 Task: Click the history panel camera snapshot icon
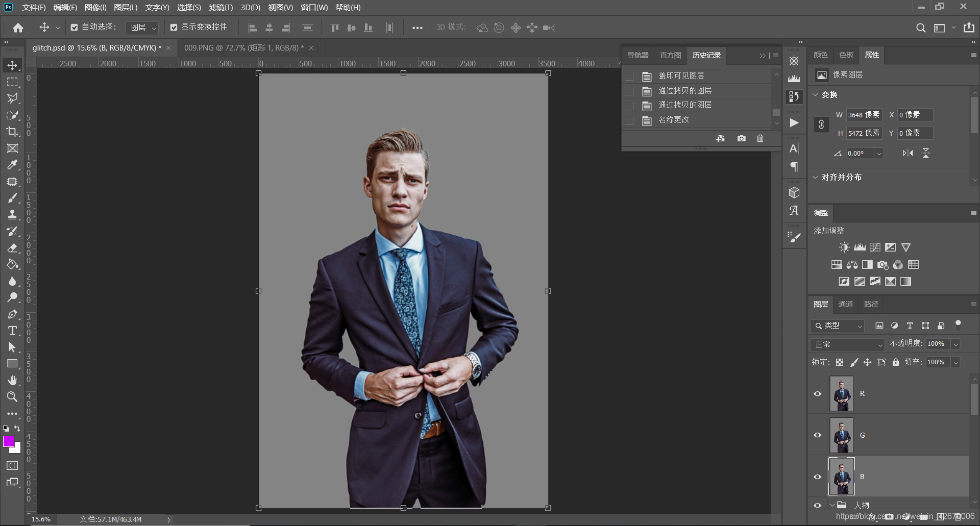click(x=741, y=138)
